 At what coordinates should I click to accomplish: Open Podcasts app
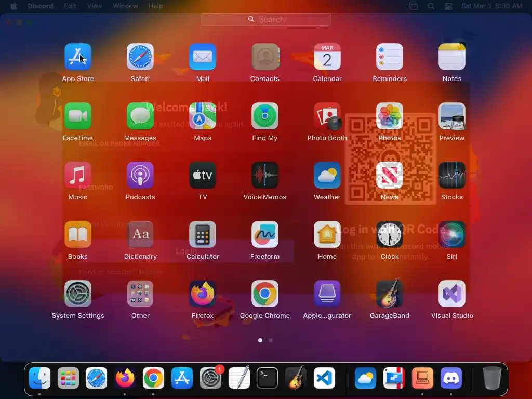coord(140,175)
